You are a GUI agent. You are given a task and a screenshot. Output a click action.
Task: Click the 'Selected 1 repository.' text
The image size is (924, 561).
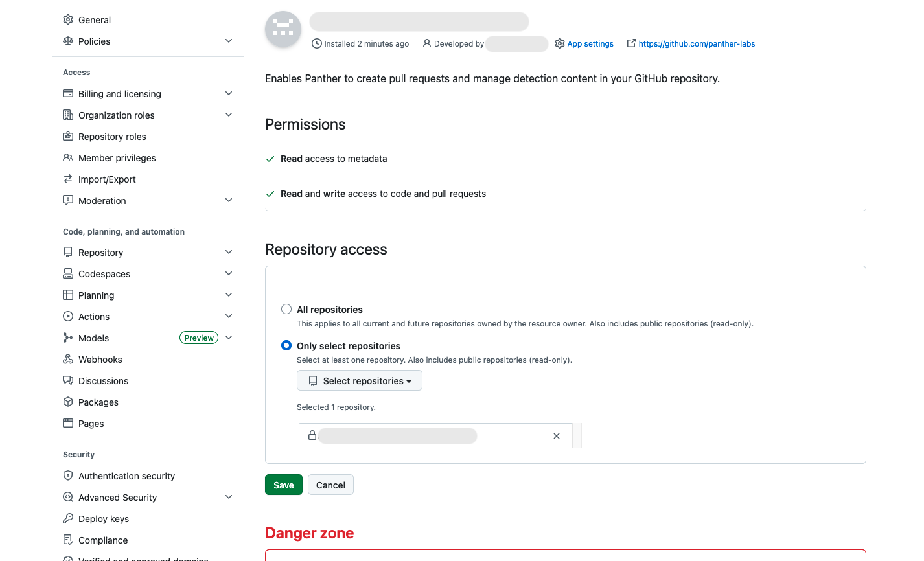coord(336,407)
